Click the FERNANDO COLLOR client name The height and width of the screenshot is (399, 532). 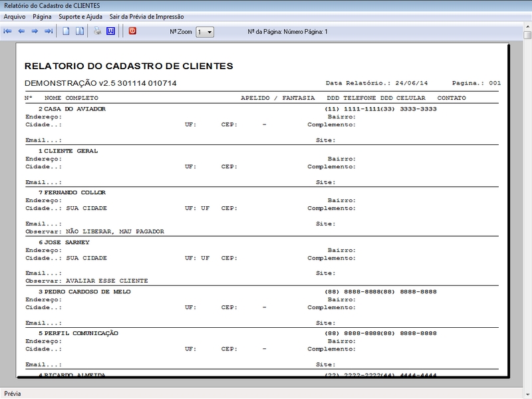74,193
